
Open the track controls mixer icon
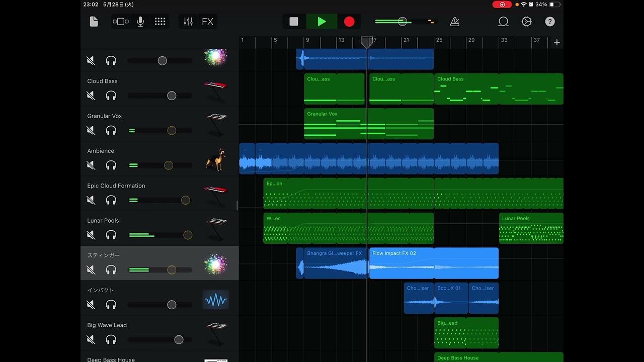pyautogui.click(x=188, y=22)
